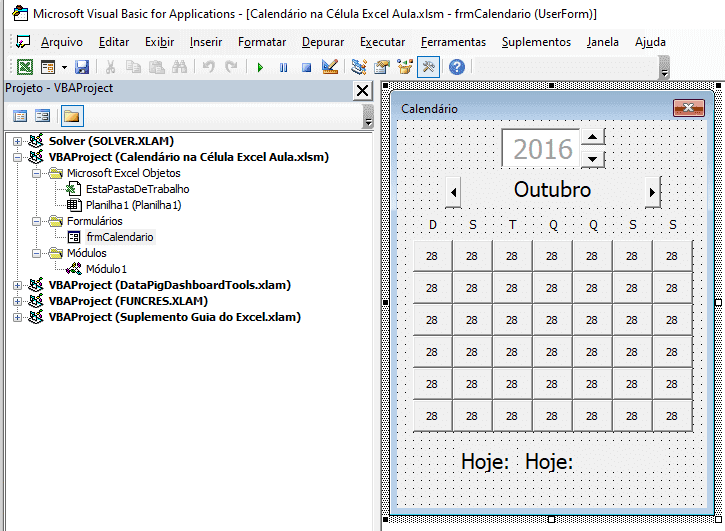
Task: Open the Properties Window toolbar icon
Action: point(381,67)
